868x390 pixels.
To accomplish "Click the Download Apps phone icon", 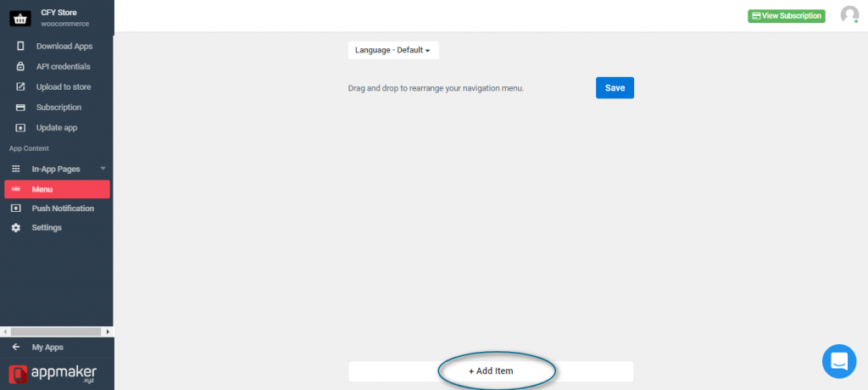I will click(20, 46).
